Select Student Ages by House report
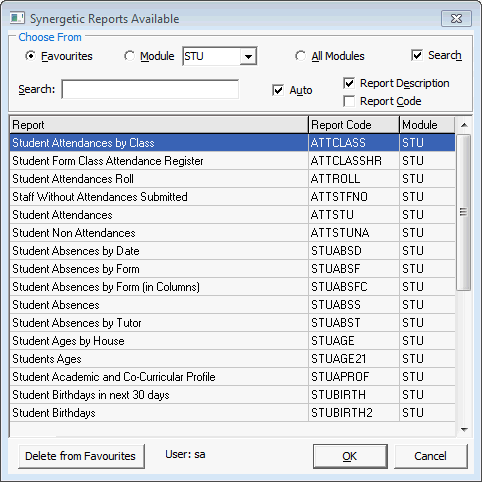This screenshot has height=482, width=482. 232,341
